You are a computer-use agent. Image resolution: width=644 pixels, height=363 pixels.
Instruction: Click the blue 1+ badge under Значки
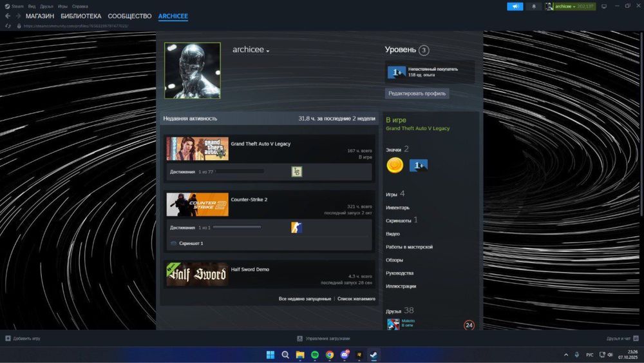point(419,165)
